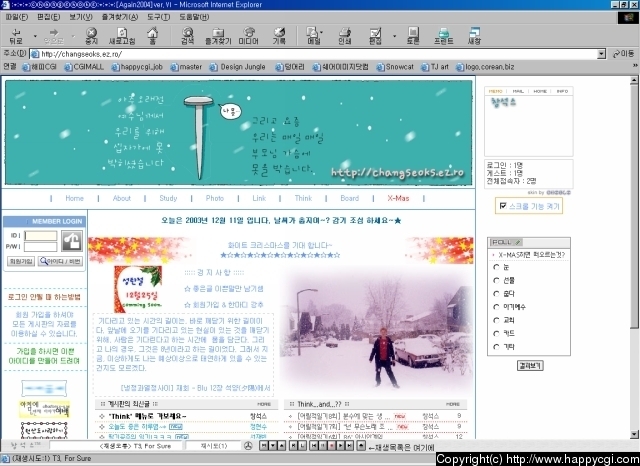Open the address bar URL dropdown arrow
This screenshot has height=466, width=640.
601,54
